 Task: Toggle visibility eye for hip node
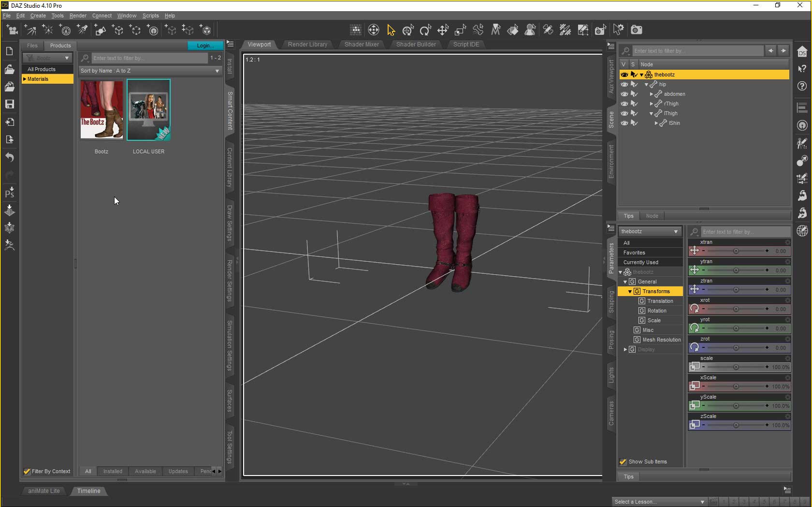pos(624,84)
